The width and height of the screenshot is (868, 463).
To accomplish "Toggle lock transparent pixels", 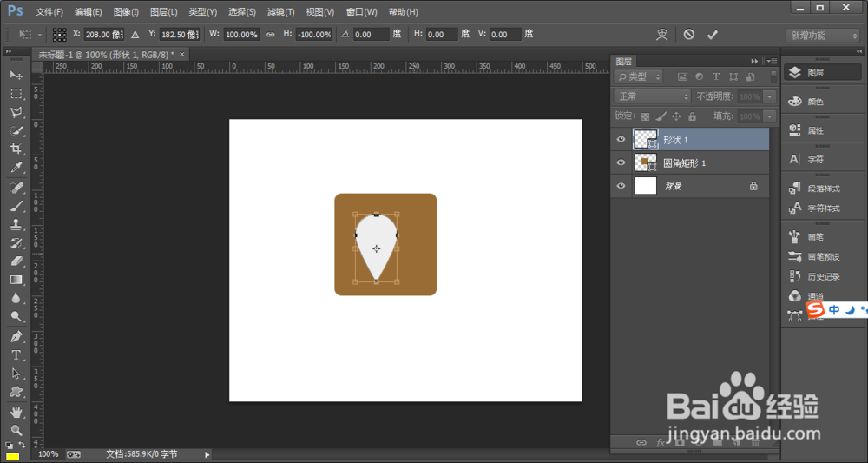I will pos(646,116).
